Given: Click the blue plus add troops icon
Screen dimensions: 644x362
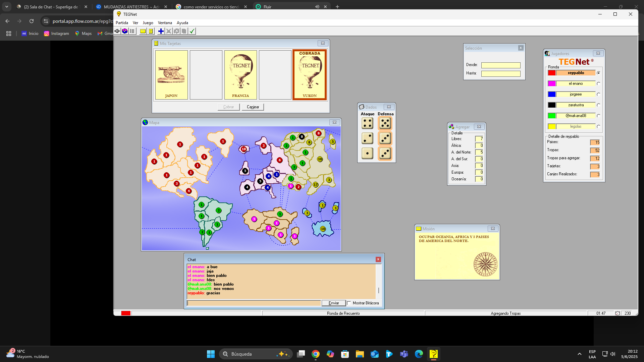Looking at the screenshot, I should pyautogui.click(x=161, y=31).
